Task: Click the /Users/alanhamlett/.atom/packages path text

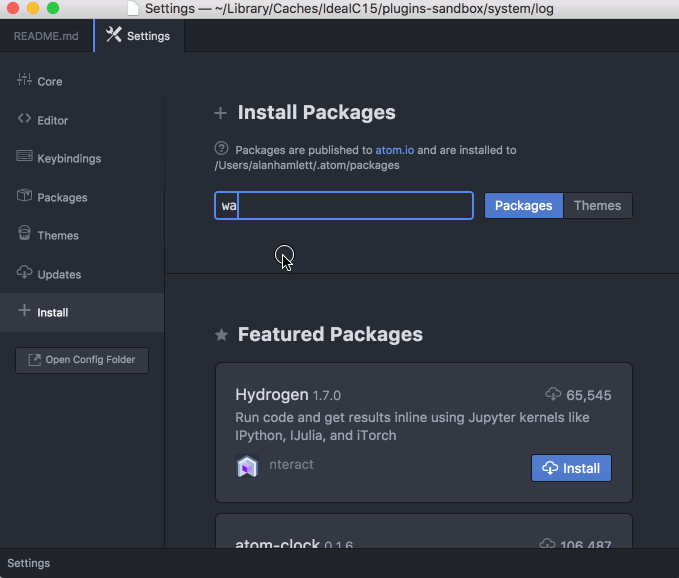Action: pyautogui.click(x=307, y=165)
